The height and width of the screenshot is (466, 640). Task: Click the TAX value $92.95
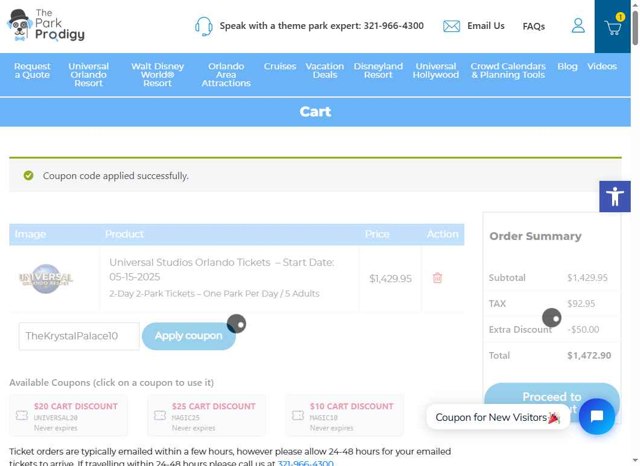[581, 304]
